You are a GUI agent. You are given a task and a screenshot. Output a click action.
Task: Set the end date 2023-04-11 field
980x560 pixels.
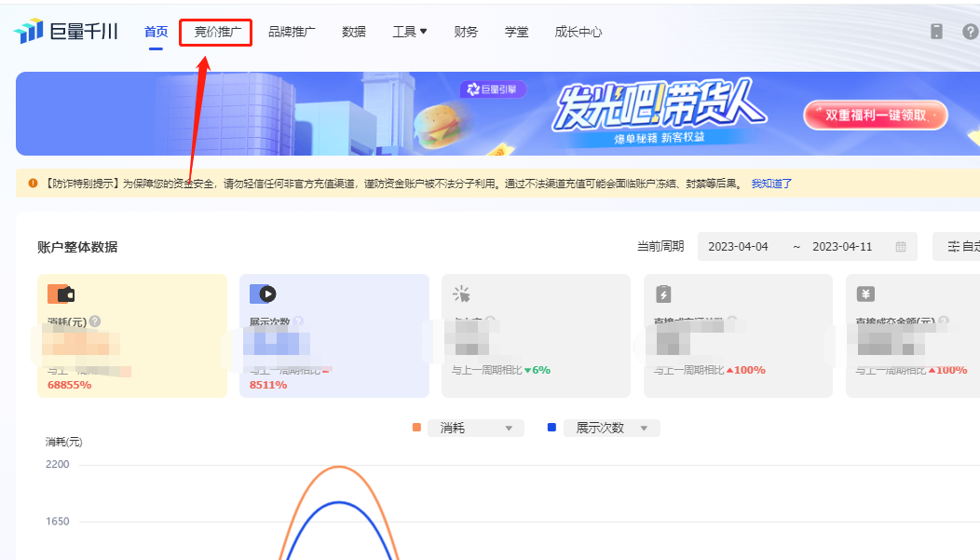pos(842,246)
